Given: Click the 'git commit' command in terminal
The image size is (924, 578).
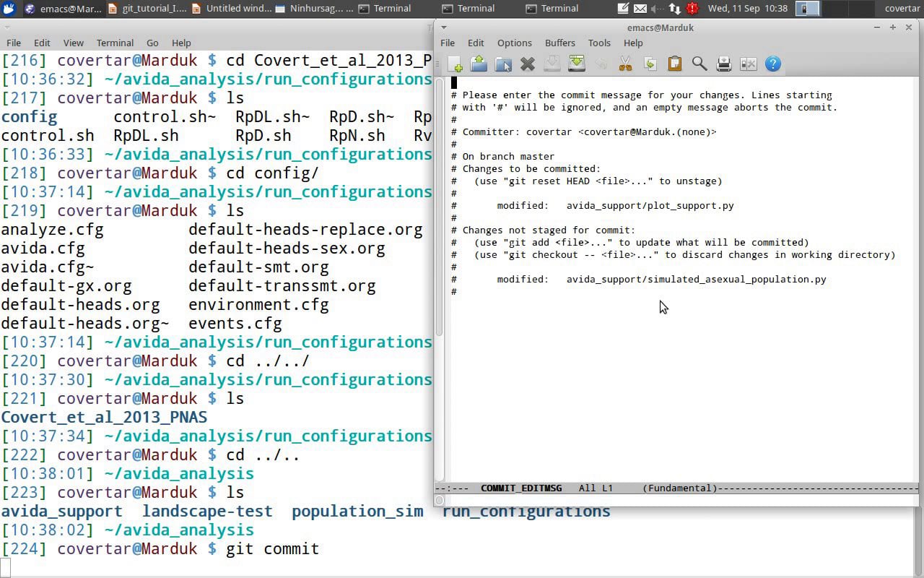Looking at the screenshot, I should (272, 549).
